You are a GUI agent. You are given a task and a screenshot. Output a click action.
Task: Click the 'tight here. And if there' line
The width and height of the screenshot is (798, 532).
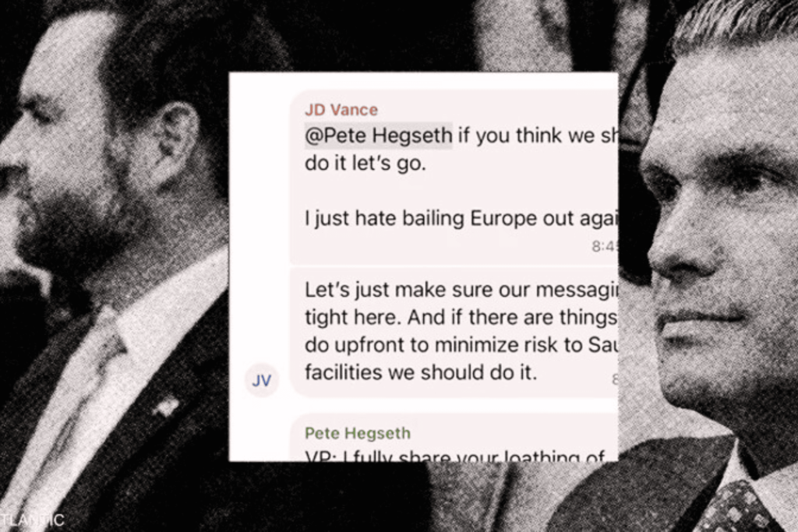461,317
